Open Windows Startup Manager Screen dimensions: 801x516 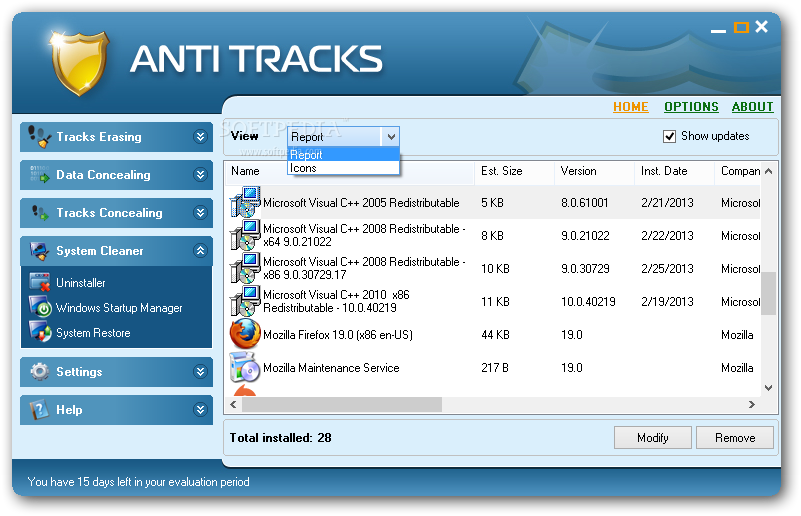tap(119, 308)
